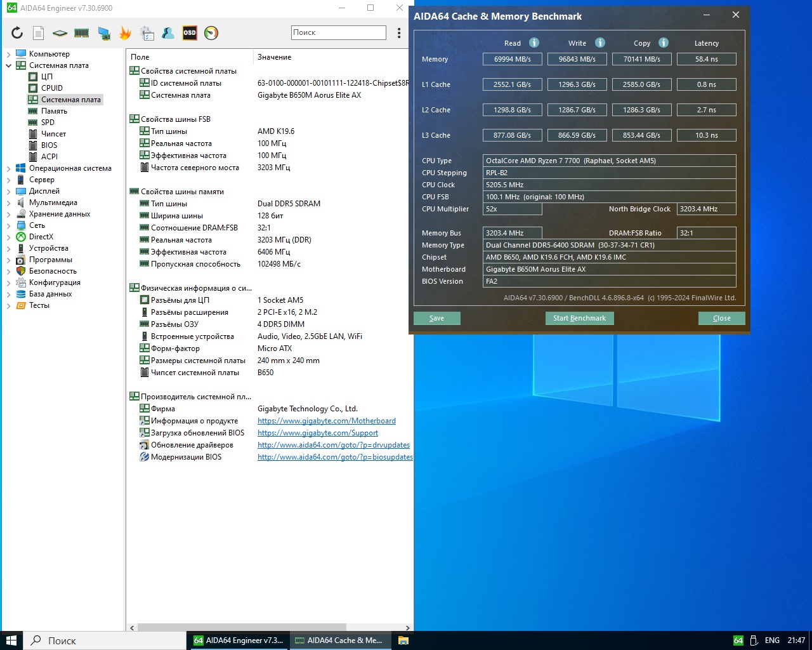This screenshot has height=650, width=812.
Task: Collapse the Системная плата tree branch
Action: [8, 65]
